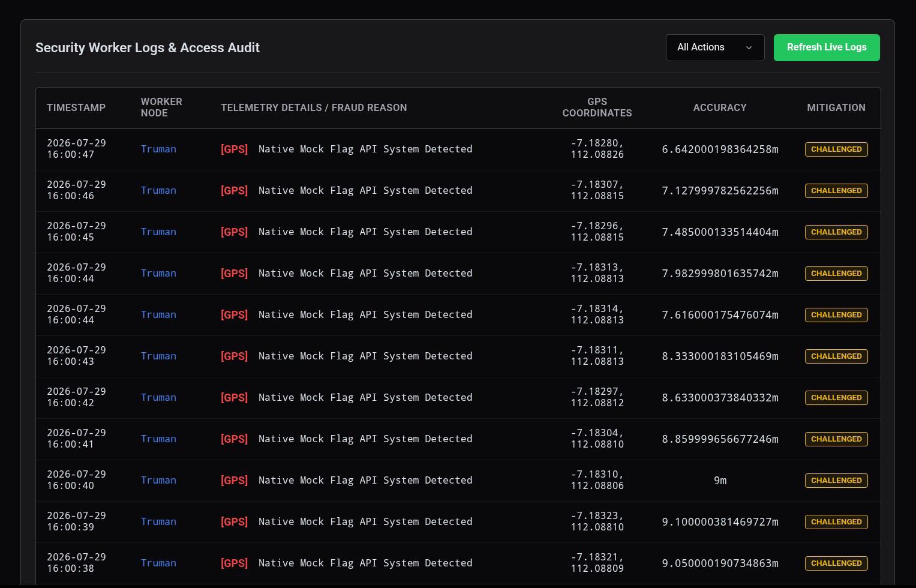Click coordinates -7.18304, 112.08810

[597, 439]
